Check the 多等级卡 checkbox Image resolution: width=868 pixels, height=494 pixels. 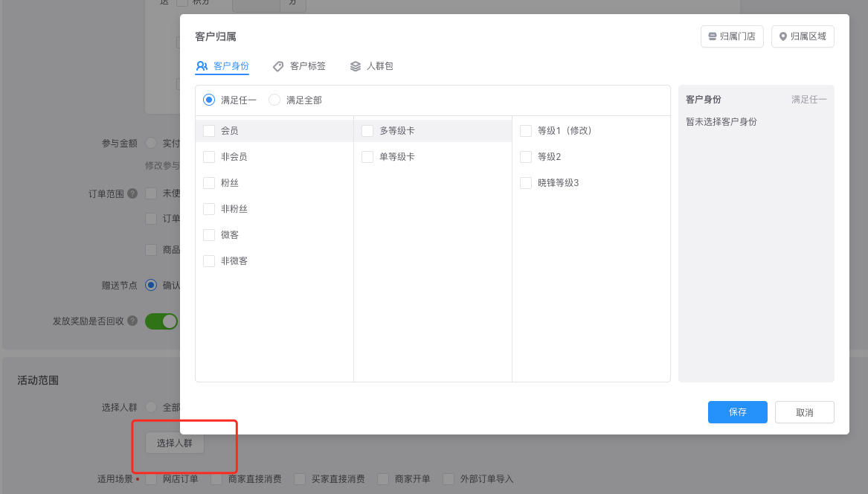(x=367, y=131)
